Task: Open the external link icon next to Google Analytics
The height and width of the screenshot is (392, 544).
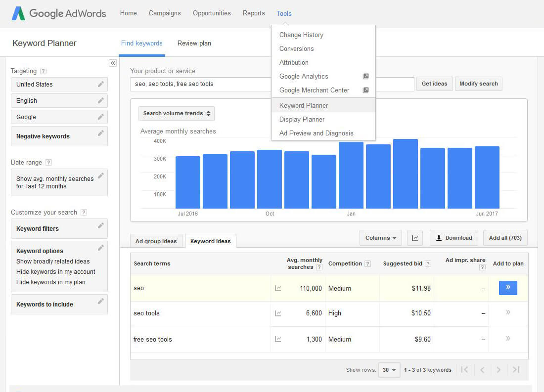Action: pyautogui.click(x=365, y=76)
